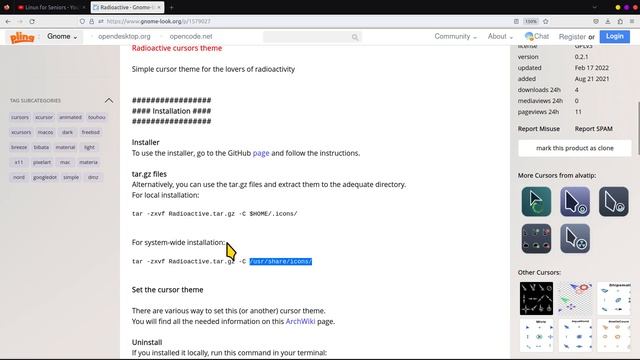Select the 'freebsd' tag
This screenshot has width=640, height=360.
91,132
